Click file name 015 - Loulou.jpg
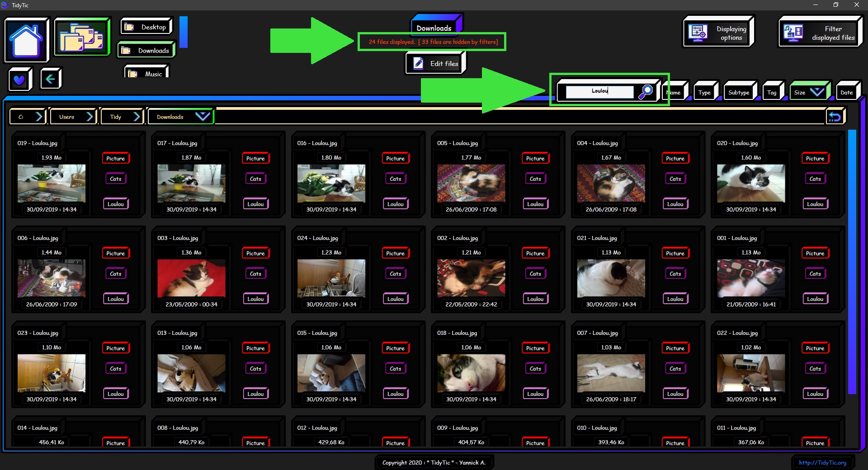 click(317, 333)
